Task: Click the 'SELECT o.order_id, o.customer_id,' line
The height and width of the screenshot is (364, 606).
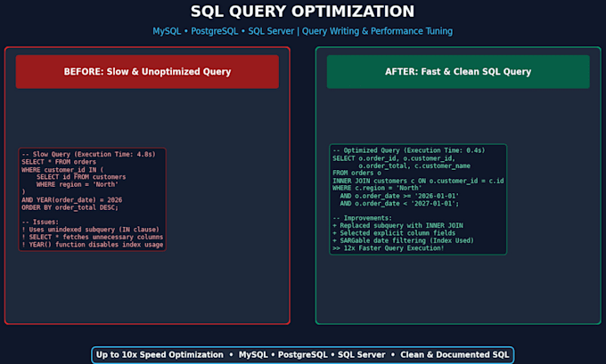Action: [394, 158]
